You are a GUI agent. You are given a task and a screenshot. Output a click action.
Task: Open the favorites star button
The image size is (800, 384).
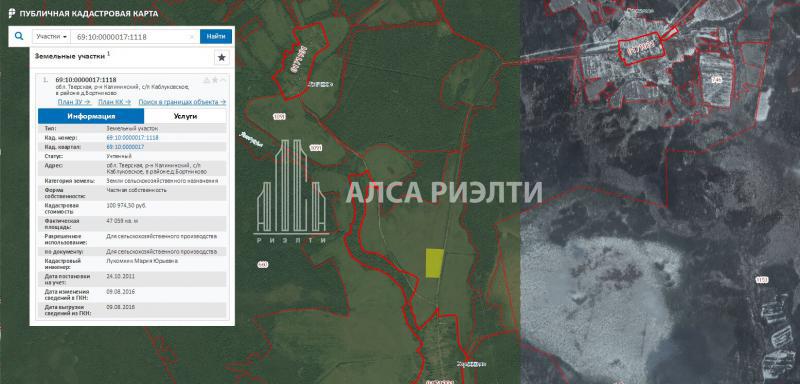click(221, 58)
